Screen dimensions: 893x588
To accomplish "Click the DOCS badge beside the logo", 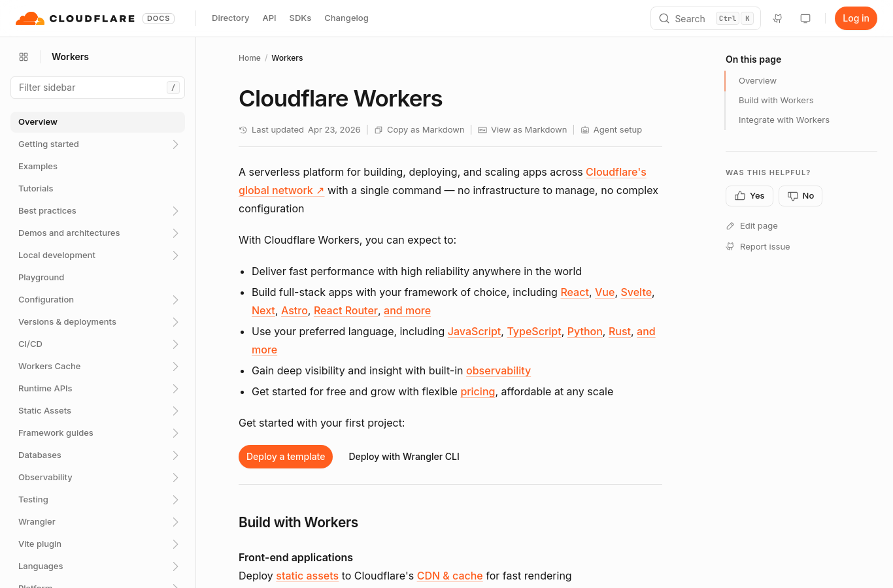I will [x=158, y=18].
